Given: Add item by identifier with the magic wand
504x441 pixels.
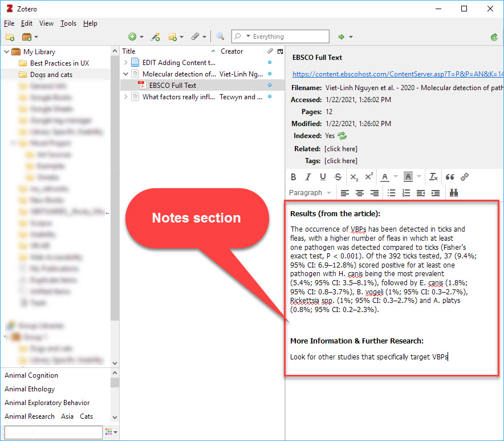Looking at the screenshot, I should pyautogui.click(x=155, y=36).
